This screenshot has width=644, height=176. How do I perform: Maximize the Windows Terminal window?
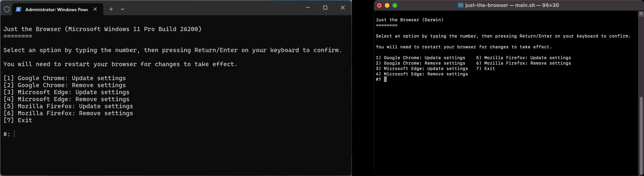tap(325, 8)
